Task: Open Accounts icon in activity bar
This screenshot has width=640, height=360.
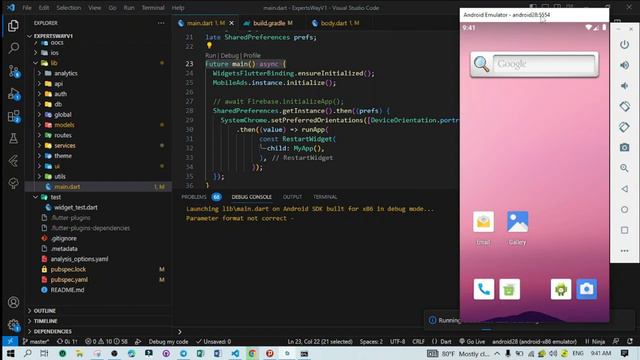Action: click(13, 302)
